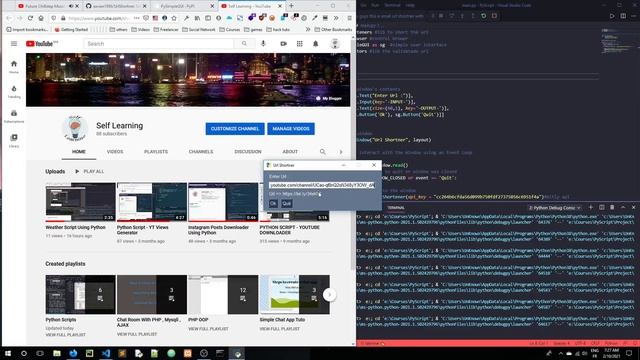The image size is (640, 360).
Task: Open the page actions three-dot menu in address bar
Action: [x=137, y=18]
